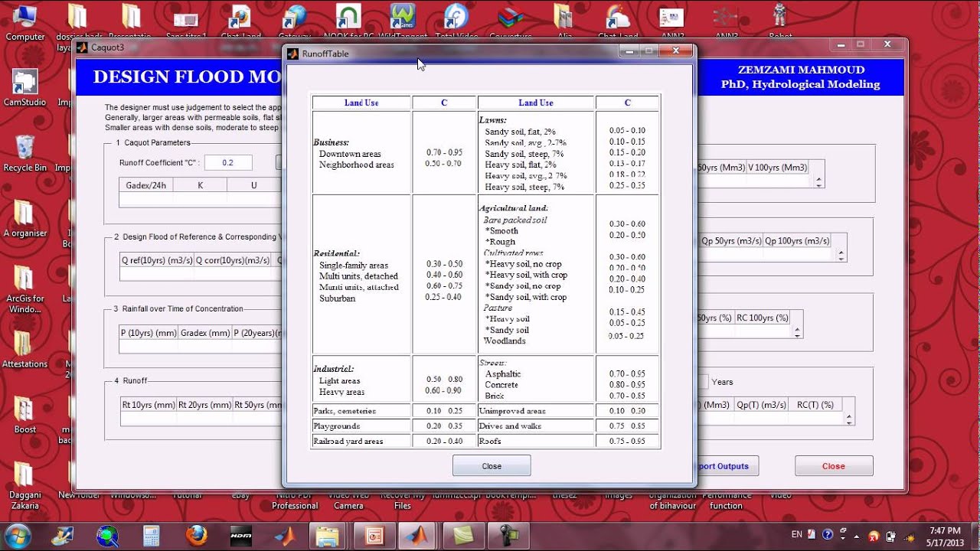Click the green sticky note taskbar icon
The height and width of the screenshot is (551, 980).
pyautogui.click(x=464, y=535)
